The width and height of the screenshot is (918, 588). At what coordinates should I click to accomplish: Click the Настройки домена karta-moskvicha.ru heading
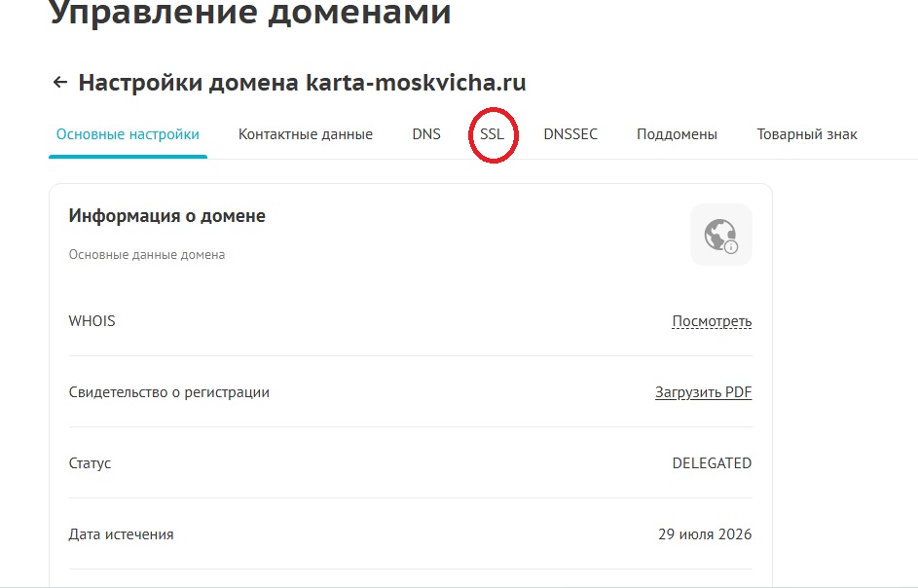[302, 83]
